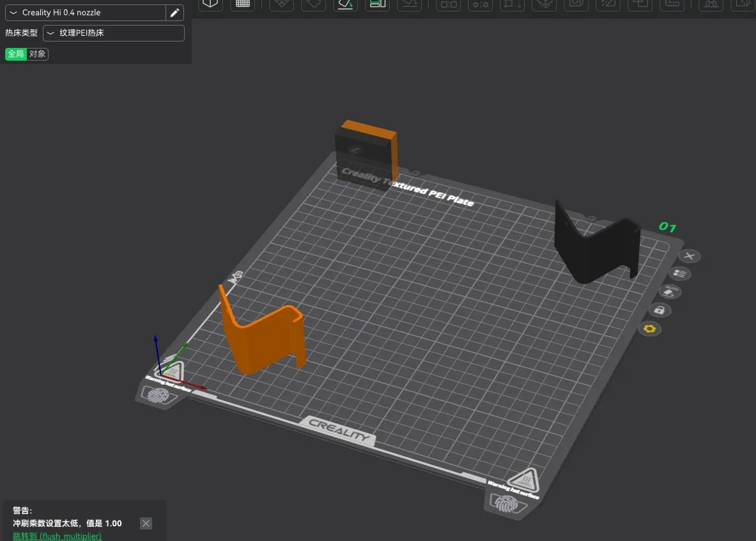The image size is (756, 541).
Task: Click the AUTO orient icon beside the plate
Action: [x=670, y=291]
